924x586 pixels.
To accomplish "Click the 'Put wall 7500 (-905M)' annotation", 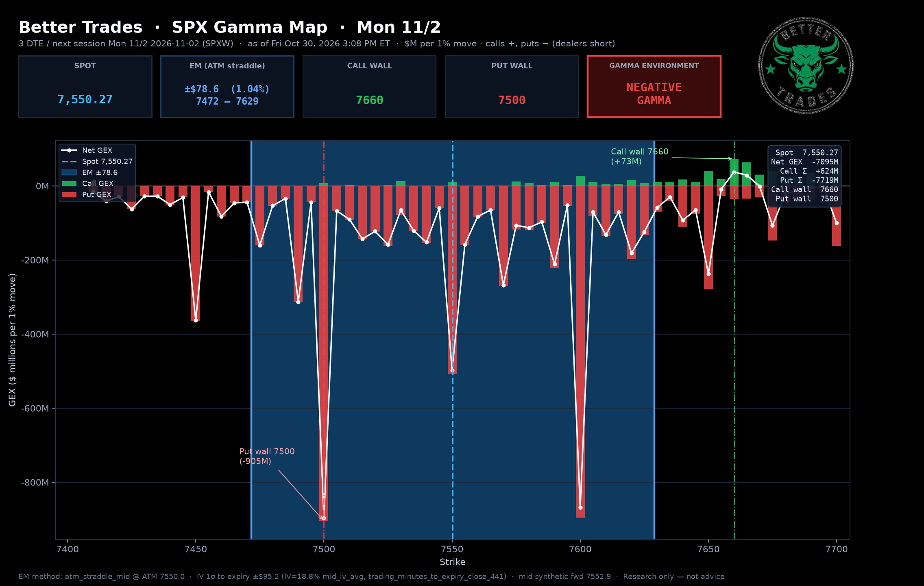I will [x=267, y=456].
